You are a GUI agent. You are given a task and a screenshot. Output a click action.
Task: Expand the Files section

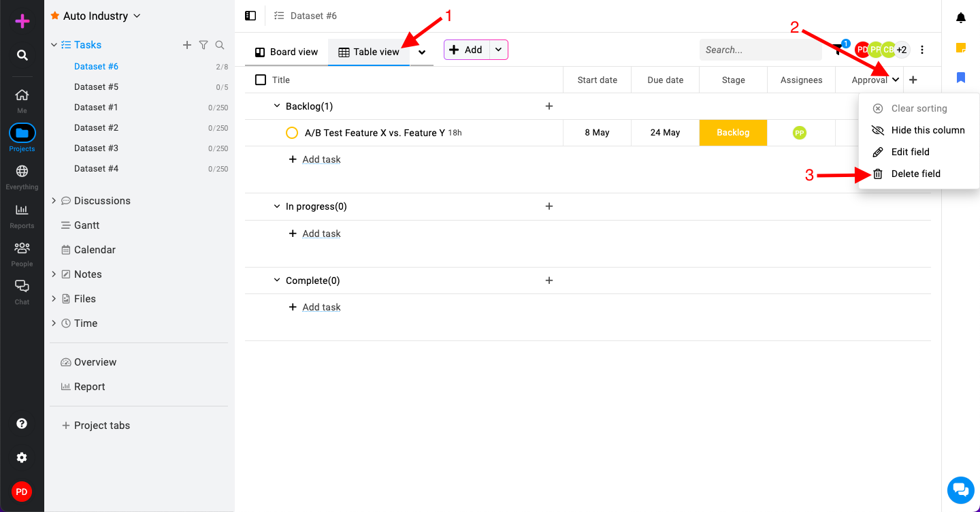tap(54, 298)
